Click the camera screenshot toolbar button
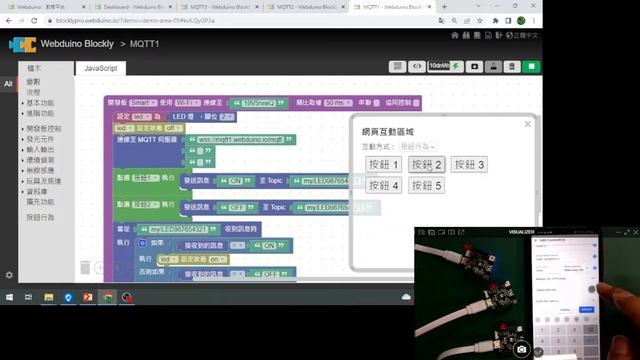The image size is (640, 360). pos(474,67)
